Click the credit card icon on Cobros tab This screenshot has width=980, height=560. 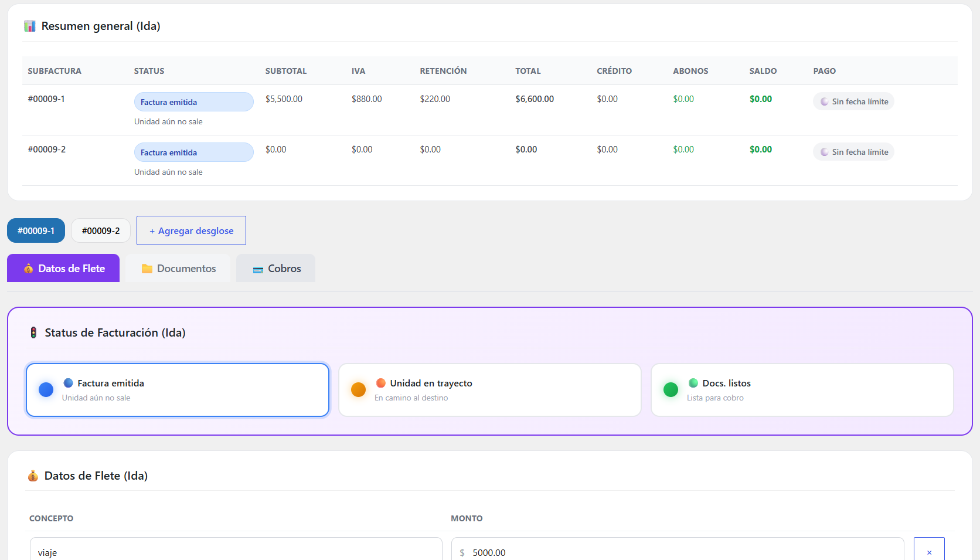click(258, 269)
